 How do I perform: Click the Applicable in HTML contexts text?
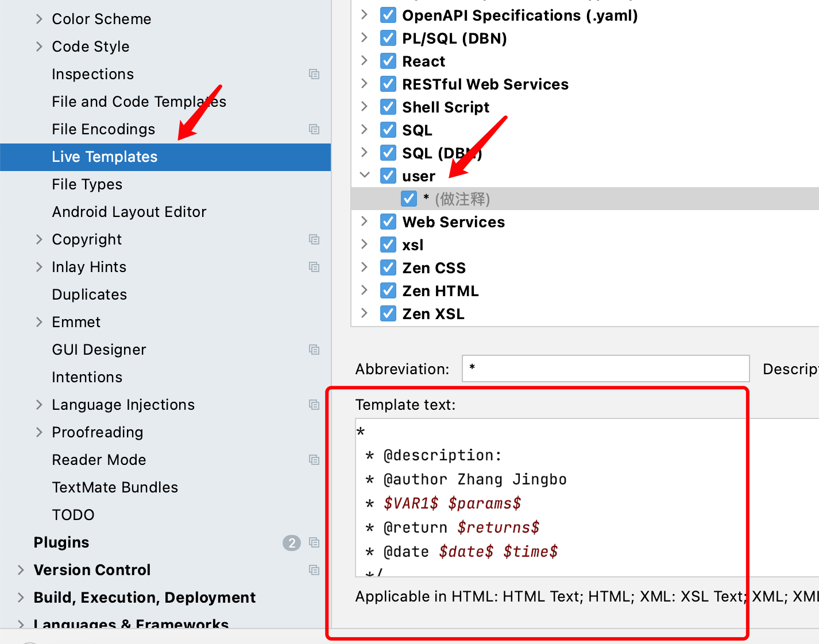[587, 596]
